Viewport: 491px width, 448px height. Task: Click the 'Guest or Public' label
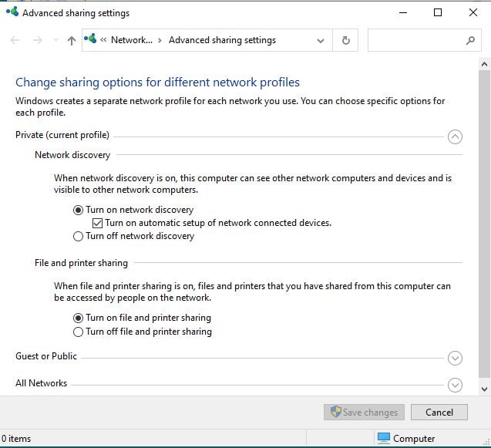click(46, 356)
